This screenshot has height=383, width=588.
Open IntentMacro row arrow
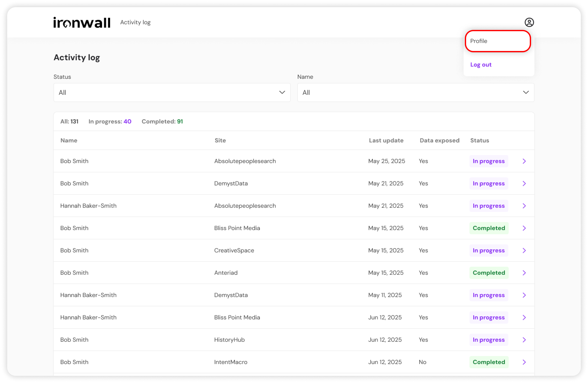coord(524,362)
